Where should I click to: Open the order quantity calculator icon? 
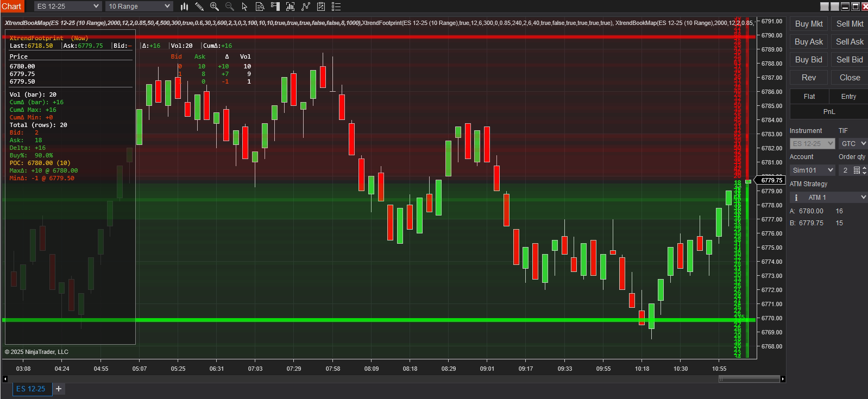click(x=857, y=170)
